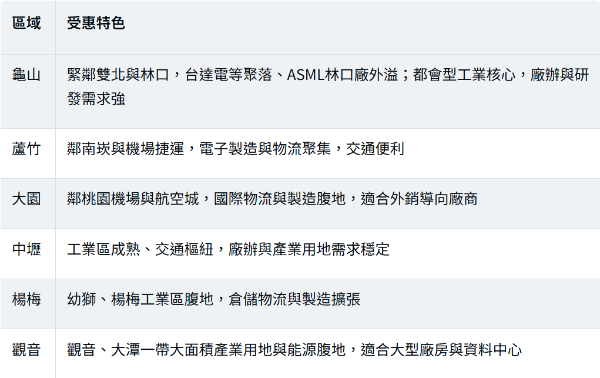This screenshot has width=600, height=378.
Task: Select the 中壢 region cell
Action: 26,249
